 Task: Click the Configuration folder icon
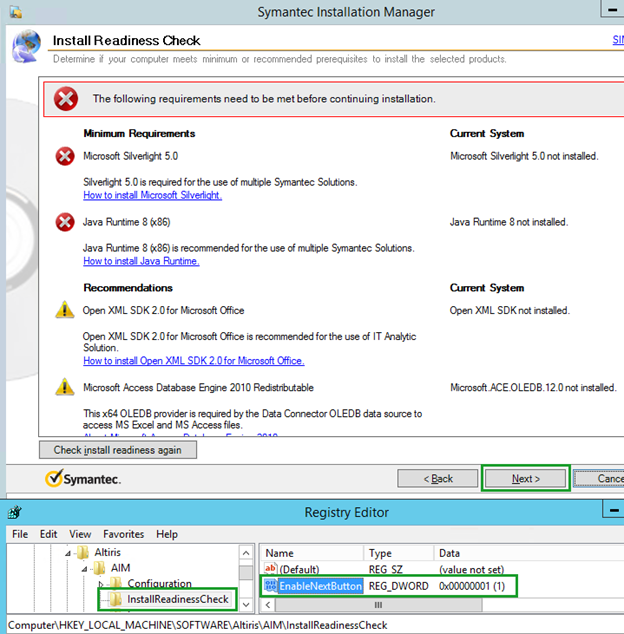pos(116,583)
